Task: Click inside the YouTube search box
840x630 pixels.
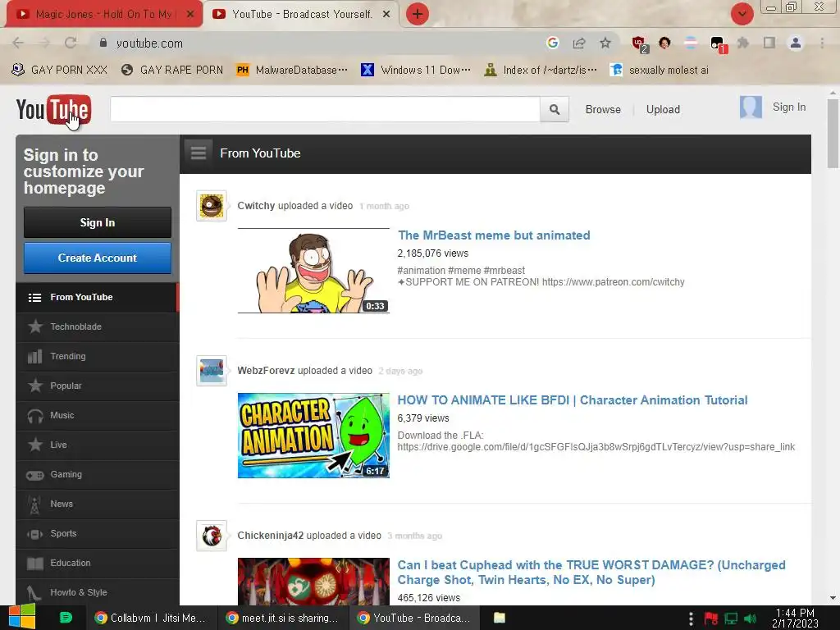Action: tap(325, 109)
